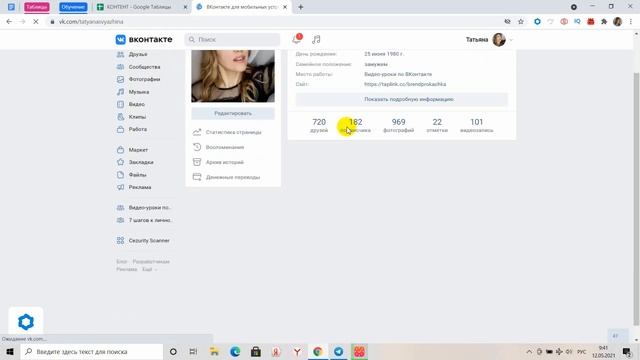640x360 pixels.
Task: Open the 182 подписчика counter
Action: tap(355, 125)
